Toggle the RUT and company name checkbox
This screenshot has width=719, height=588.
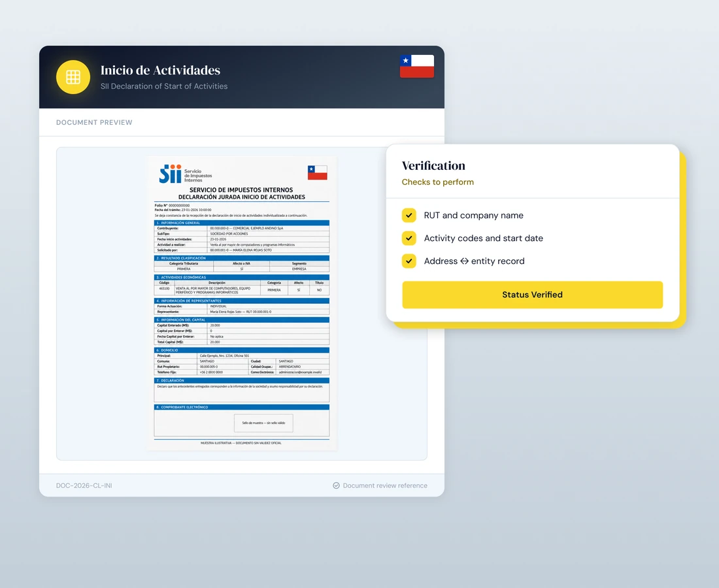click(x=409, y=216)
